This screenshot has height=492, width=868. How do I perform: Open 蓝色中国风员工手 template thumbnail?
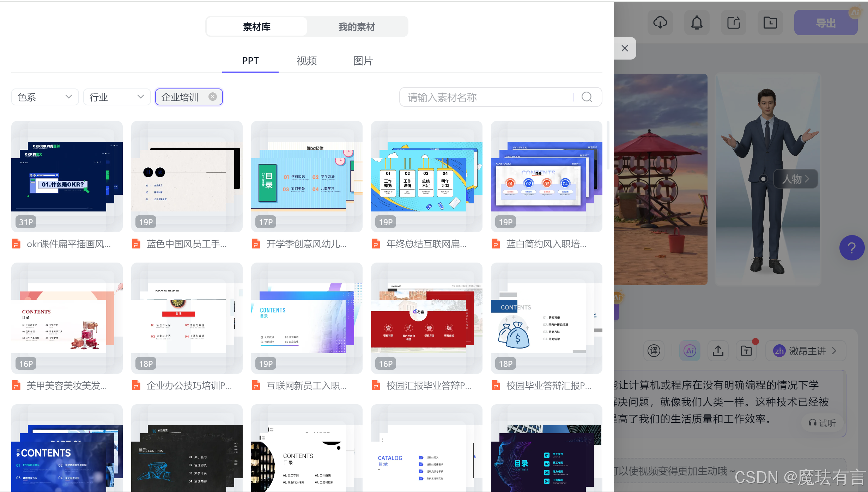point(187,177)
